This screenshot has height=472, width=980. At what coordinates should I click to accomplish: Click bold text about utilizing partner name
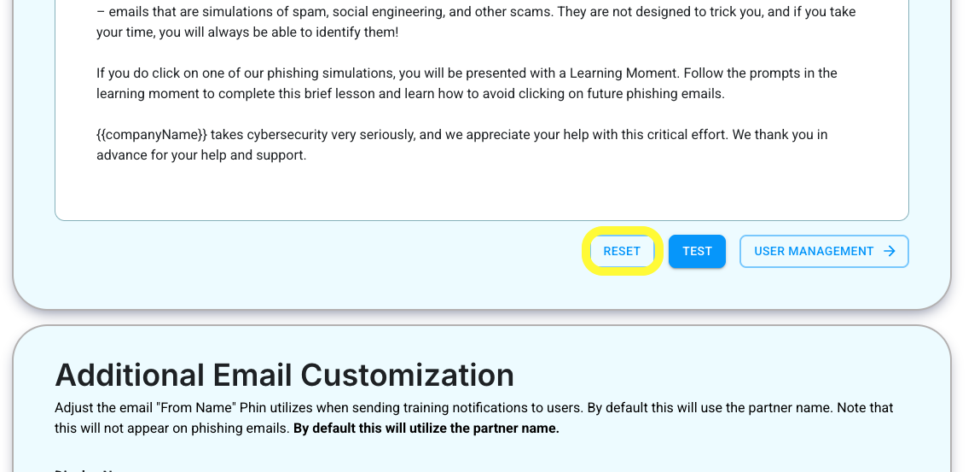(426, 428)
